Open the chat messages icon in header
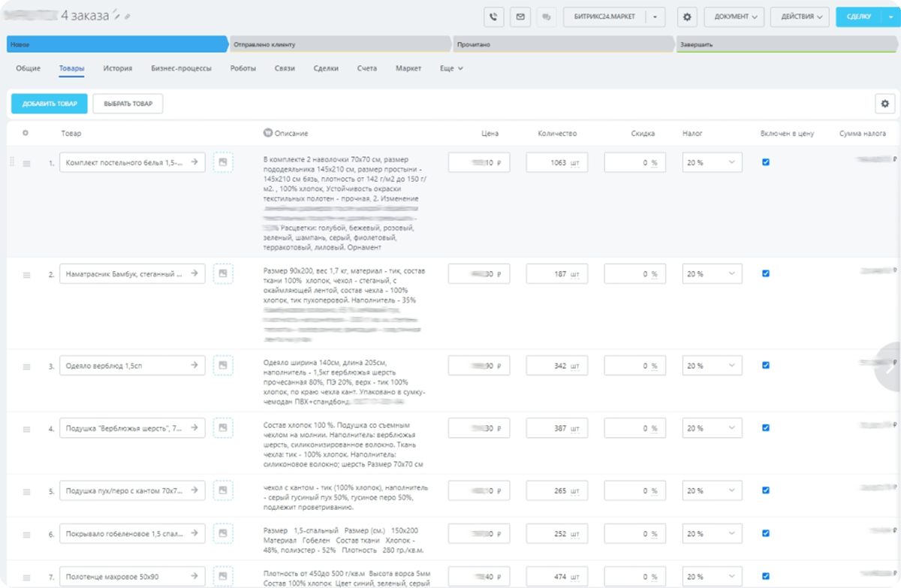This screenshot has height=588, width=901. click(x=546, y=17)
